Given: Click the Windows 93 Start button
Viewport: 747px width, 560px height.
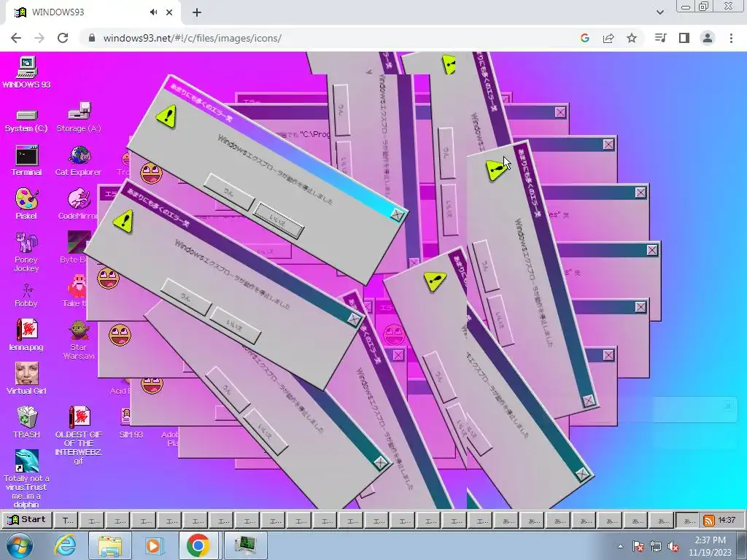Looking at the screenshot, I should point(27,519).
